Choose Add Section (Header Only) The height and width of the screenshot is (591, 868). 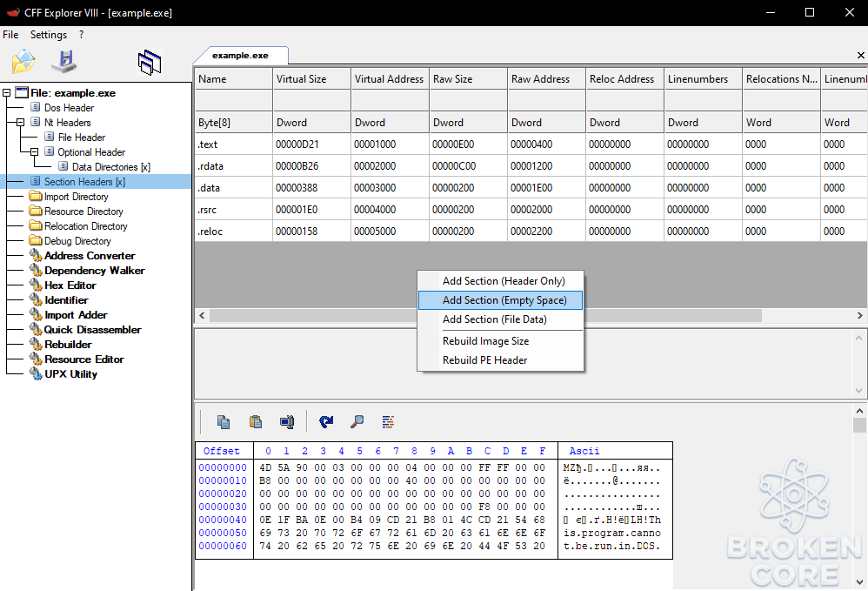pos(500,281)
